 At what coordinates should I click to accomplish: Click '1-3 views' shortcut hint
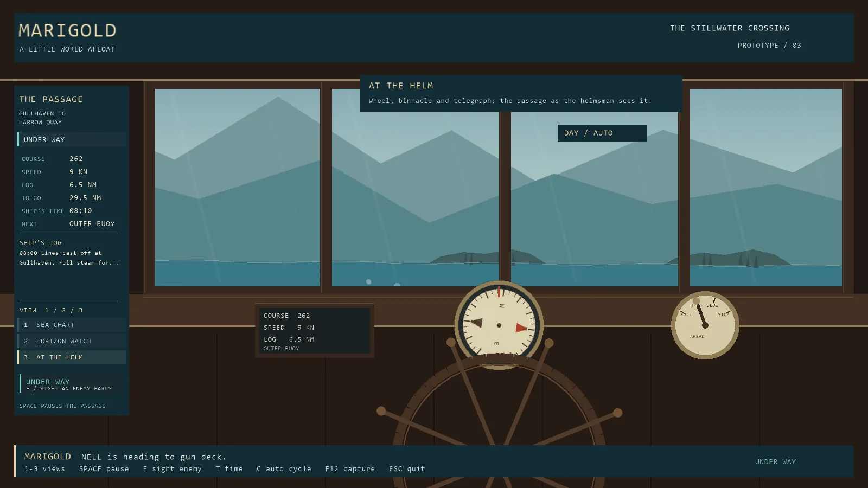[44, 469]
